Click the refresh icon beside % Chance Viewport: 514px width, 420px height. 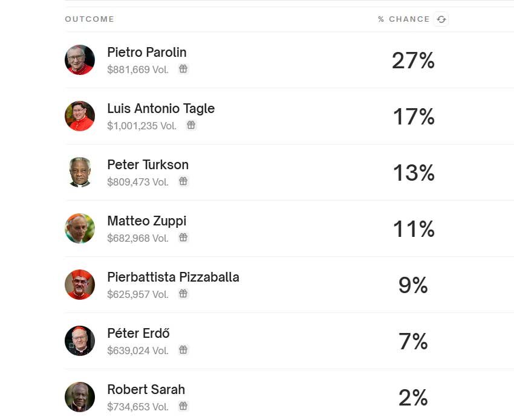pos(441,19)
